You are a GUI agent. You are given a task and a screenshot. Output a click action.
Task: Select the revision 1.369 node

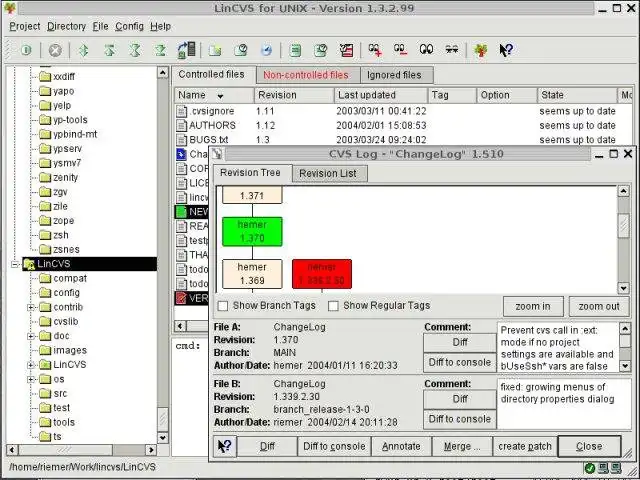click(x=252, y=274)
